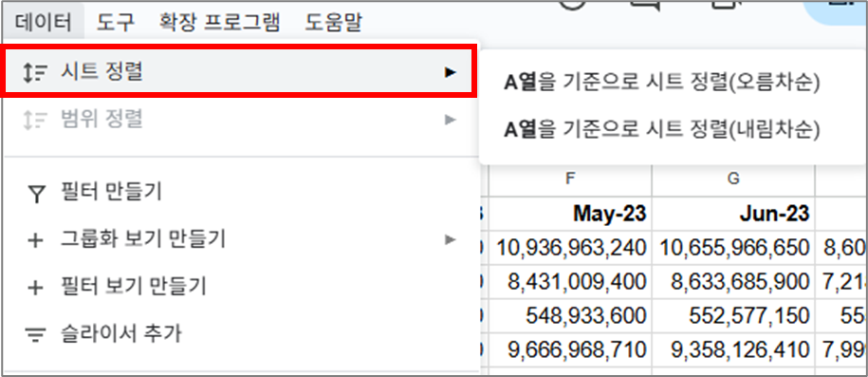Open the 도구 menu
868x377 pixels.
tap(116, 22)
